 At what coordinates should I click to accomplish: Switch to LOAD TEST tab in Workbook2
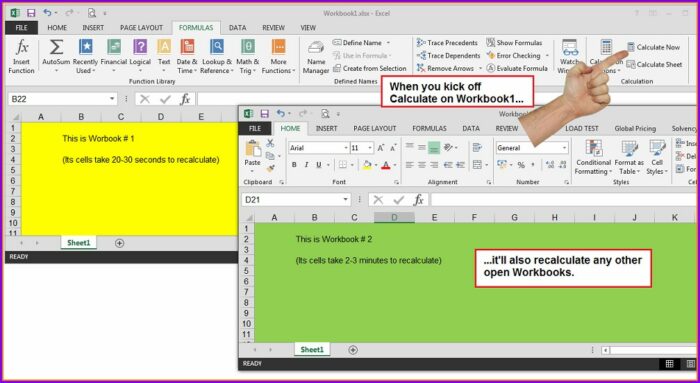tap(582, 129)
